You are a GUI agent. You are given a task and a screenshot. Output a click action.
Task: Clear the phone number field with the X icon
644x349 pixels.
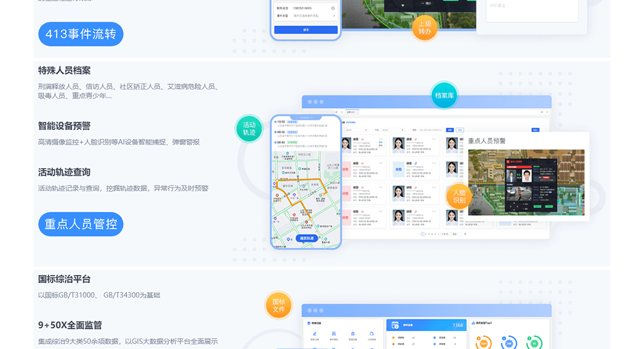(333, 8)
